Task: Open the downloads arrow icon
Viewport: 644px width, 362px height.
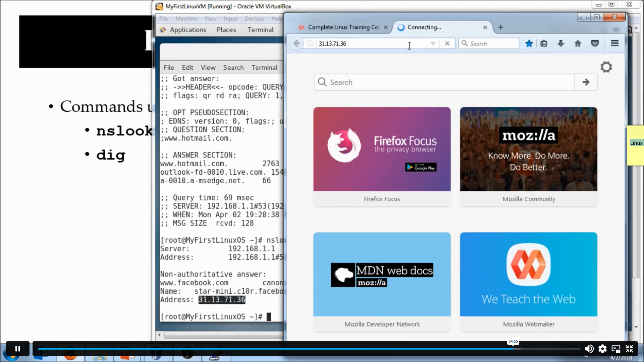Action: pos(560,44)
